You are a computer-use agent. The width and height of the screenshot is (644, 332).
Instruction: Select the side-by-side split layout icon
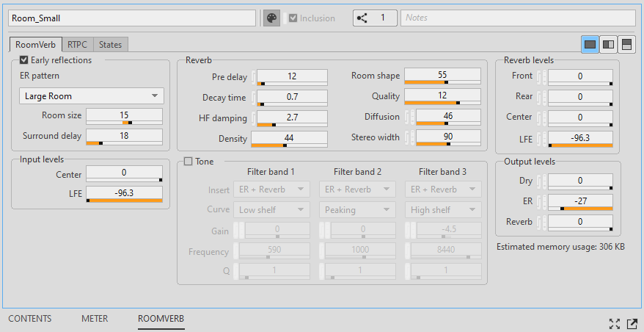[x=608, y=45]
